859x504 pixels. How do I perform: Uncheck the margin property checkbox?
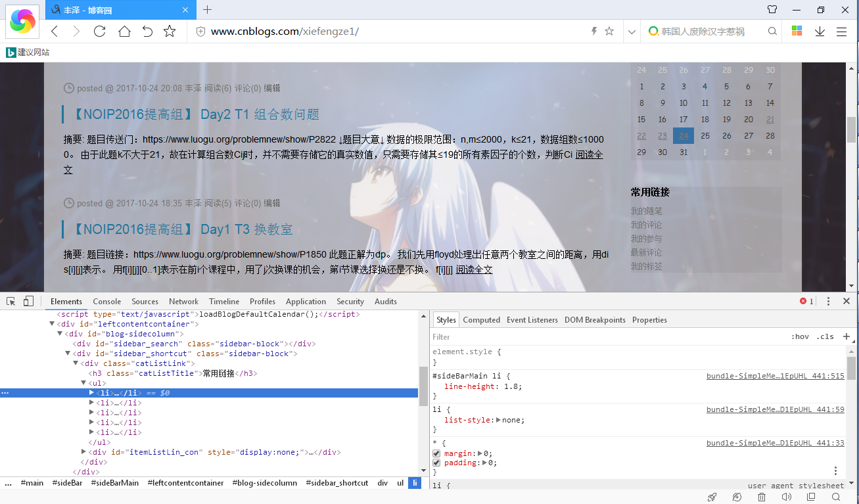coord(437,453)
